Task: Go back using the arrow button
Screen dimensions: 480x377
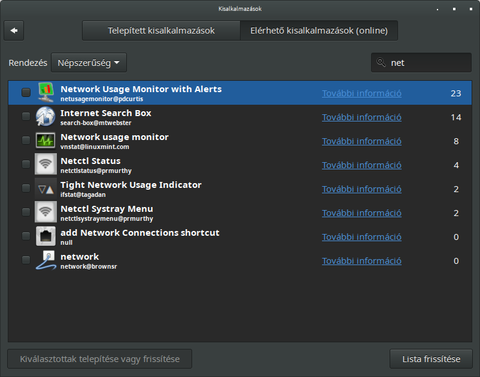Action: click(14, 31)
